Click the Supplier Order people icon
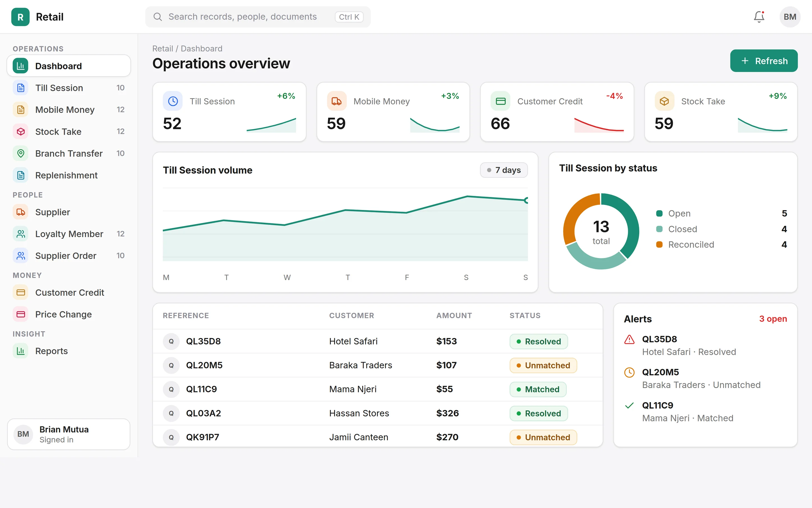812x508 pixels. (21, 256)
